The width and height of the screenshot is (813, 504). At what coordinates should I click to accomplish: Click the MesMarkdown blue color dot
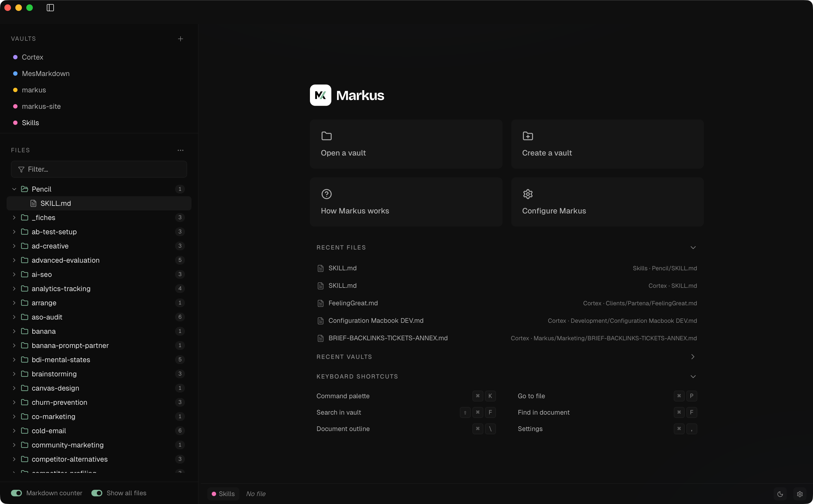tap(15, 74)
